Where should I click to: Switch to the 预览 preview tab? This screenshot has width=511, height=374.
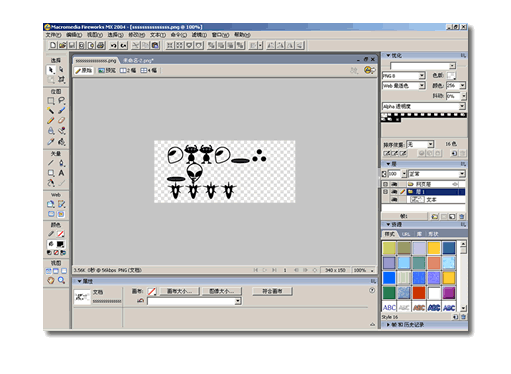pyautogui.click(x=107, y=70)
